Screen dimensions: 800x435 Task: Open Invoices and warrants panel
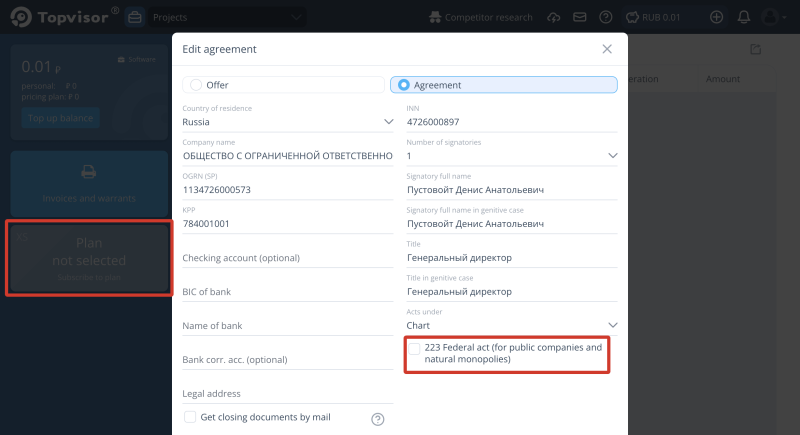89,184
